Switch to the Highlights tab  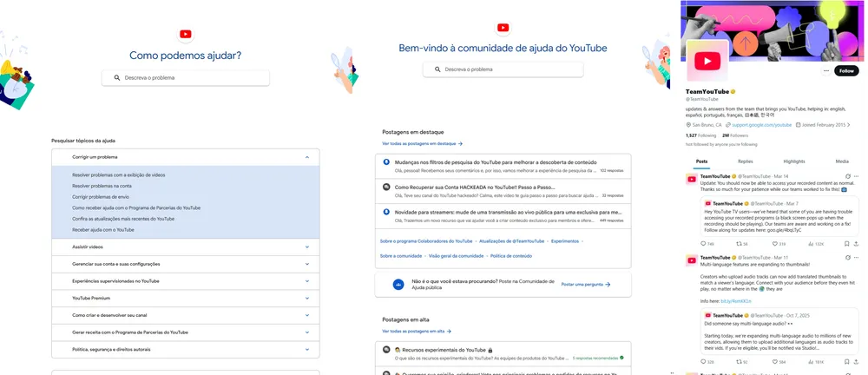(x=794, y=161)
